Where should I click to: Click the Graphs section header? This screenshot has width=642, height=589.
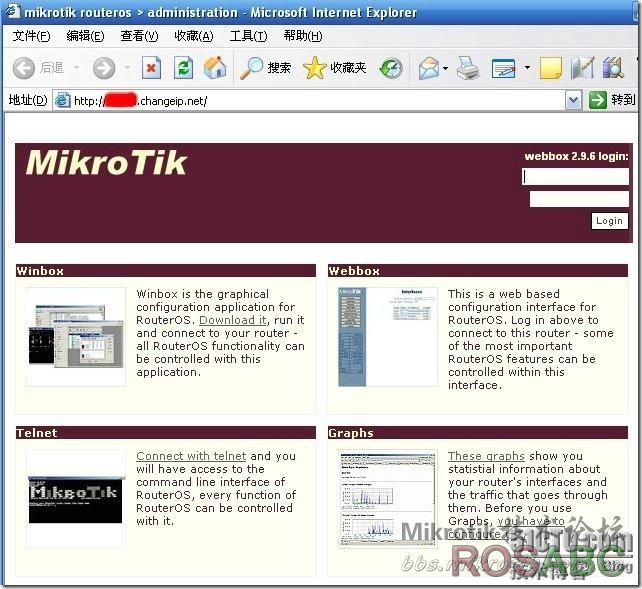478,433
